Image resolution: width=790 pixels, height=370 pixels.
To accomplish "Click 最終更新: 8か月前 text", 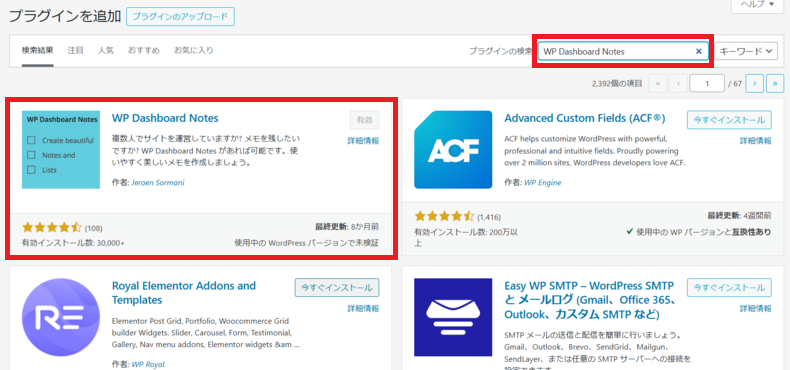I will point(346,227).
